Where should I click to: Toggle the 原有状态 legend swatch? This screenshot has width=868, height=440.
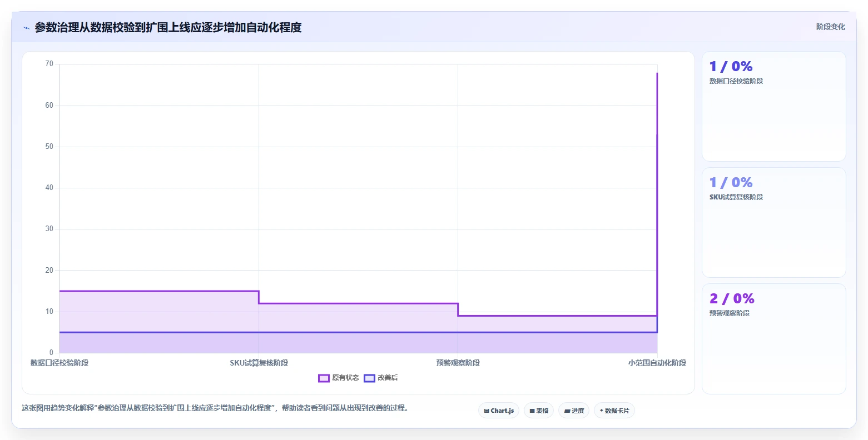tap(324, 378)
